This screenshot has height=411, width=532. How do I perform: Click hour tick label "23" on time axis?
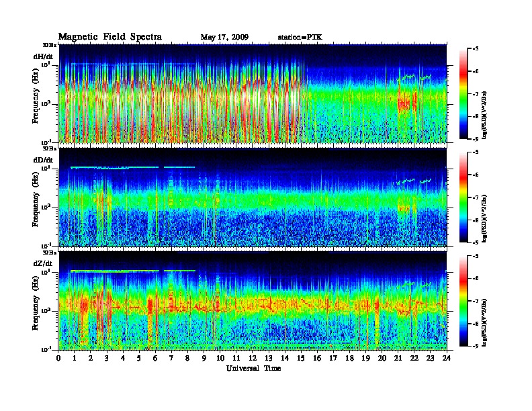click(430, 358)
